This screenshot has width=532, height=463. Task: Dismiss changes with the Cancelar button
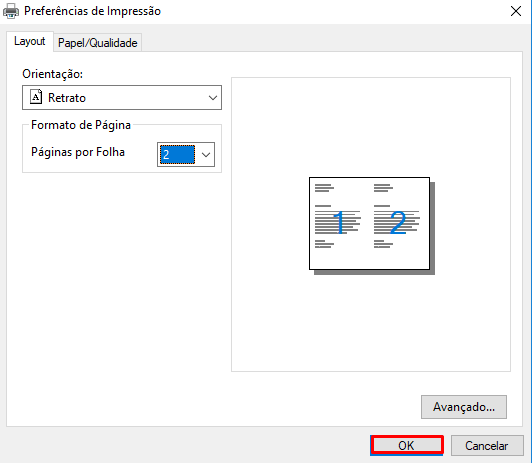[487, 445]
